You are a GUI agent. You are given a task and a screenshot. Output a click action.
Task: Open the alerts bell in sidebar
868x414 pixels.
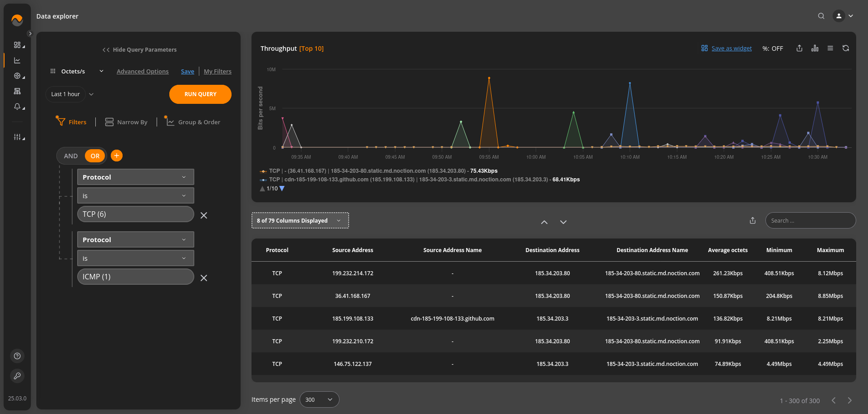pyautogui.click(x=17, y=107)
